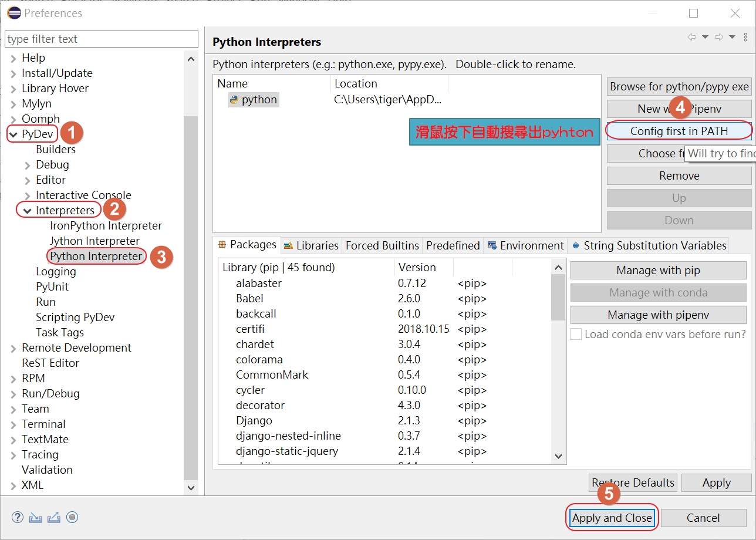Click the Manage with pipenv button

point(658,315)
